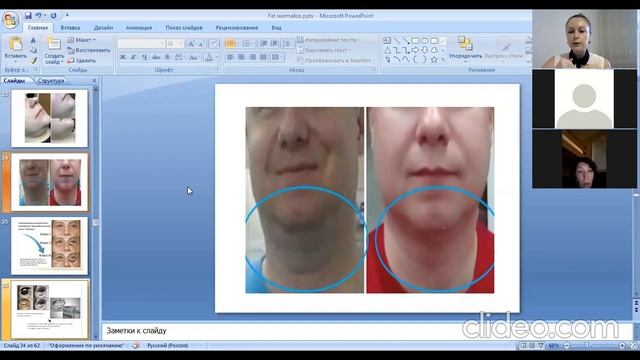Select slide 33 thumbnail with lips photos

pos(49,118)
